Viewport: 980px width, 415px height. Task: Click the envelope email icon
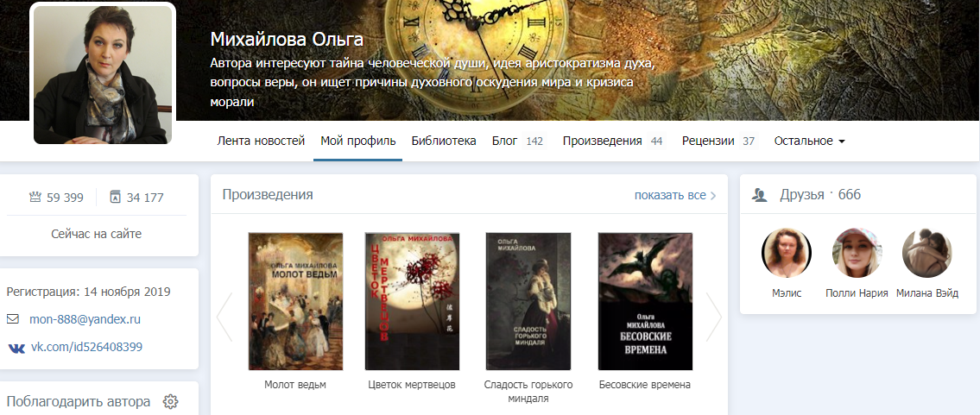pyautogui.click(x=12, y=319)
